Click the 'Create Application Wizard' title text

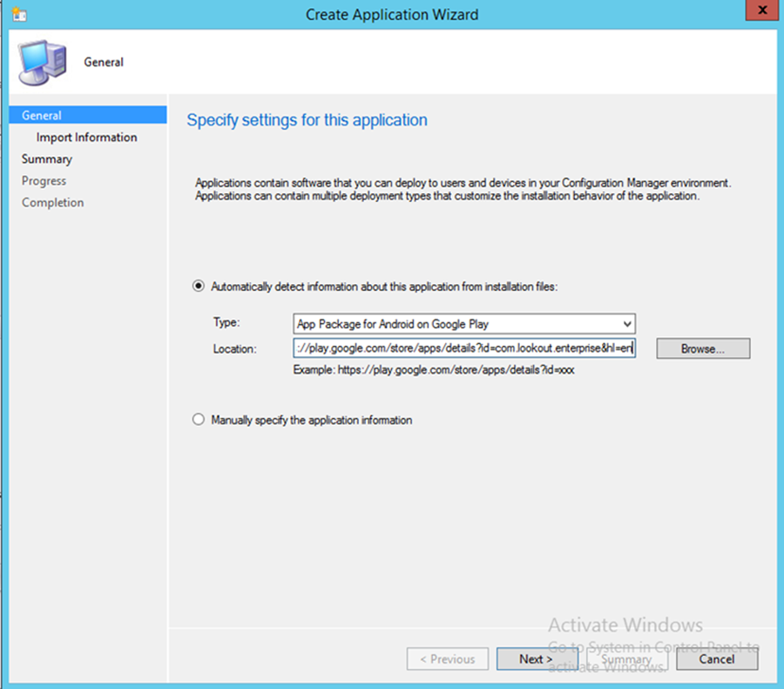pyautogui.click(x=392, y=15)
